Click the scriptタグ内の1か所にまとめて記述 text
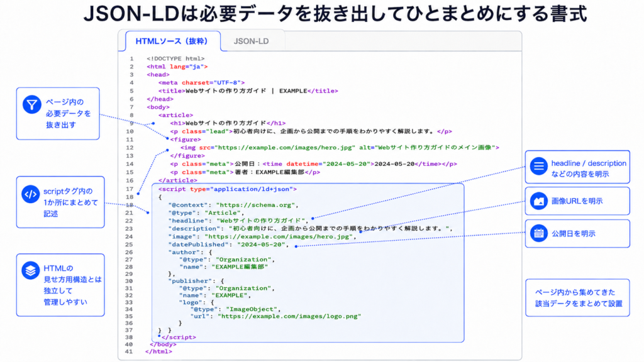Viewport: 644px width, 362px height. pos(70,202)
